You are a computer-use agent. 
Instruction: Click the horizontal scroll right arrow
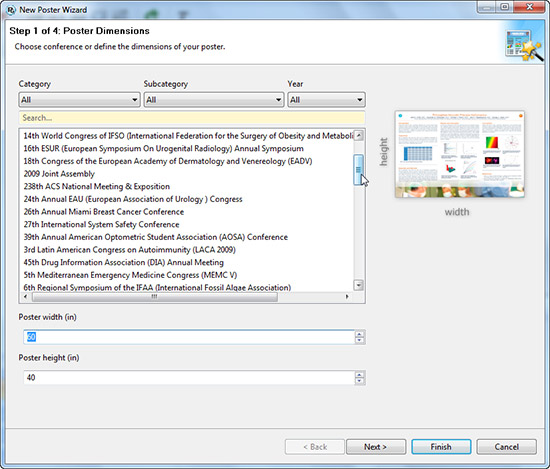(x=347, y=297)
